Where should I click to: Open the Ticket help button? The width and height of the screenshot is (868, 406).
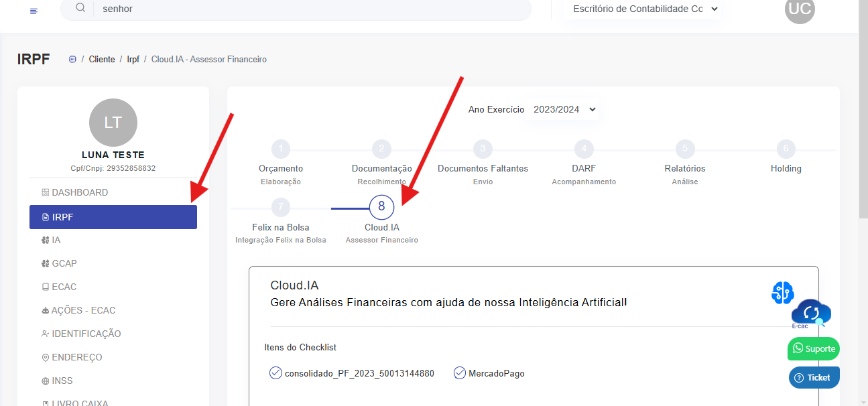click(x=814, y=377)
